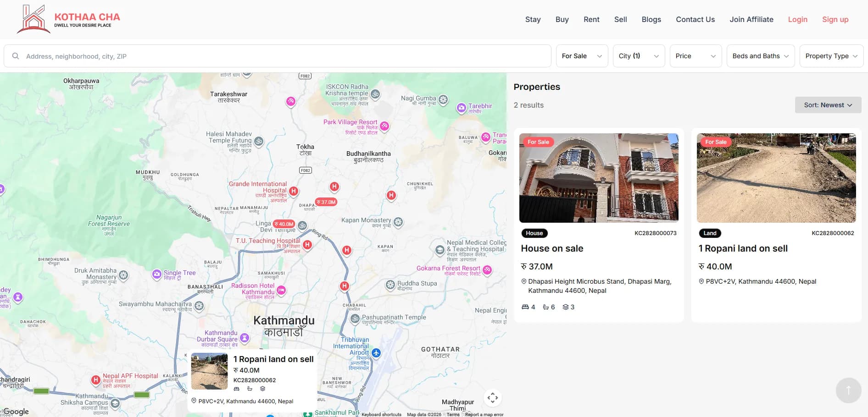The height and width of the screenshot is (417, 868).
Task: Click Tribhuvan International Airport map pin
Action: (x=376, y=353)
